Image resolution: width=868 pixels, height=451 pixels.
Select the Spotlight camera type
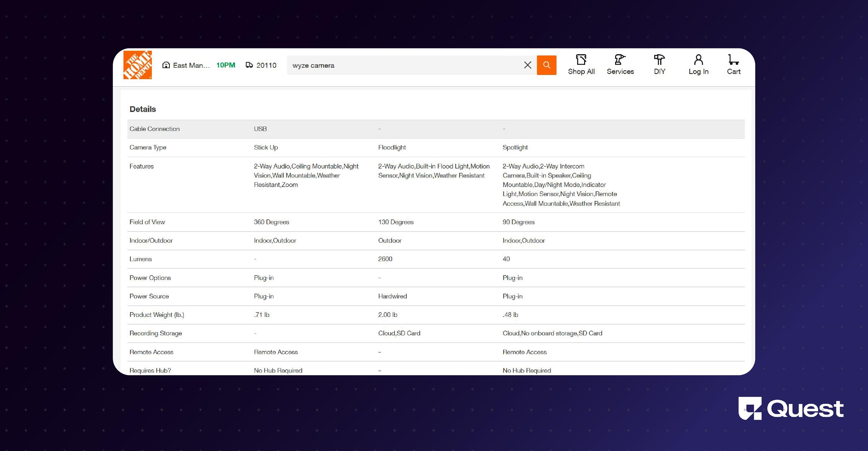[x=515, y=148]
